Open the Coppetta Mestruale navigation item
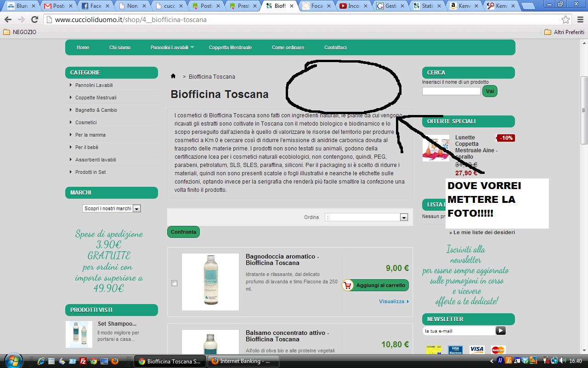 (x=230, y=47)
